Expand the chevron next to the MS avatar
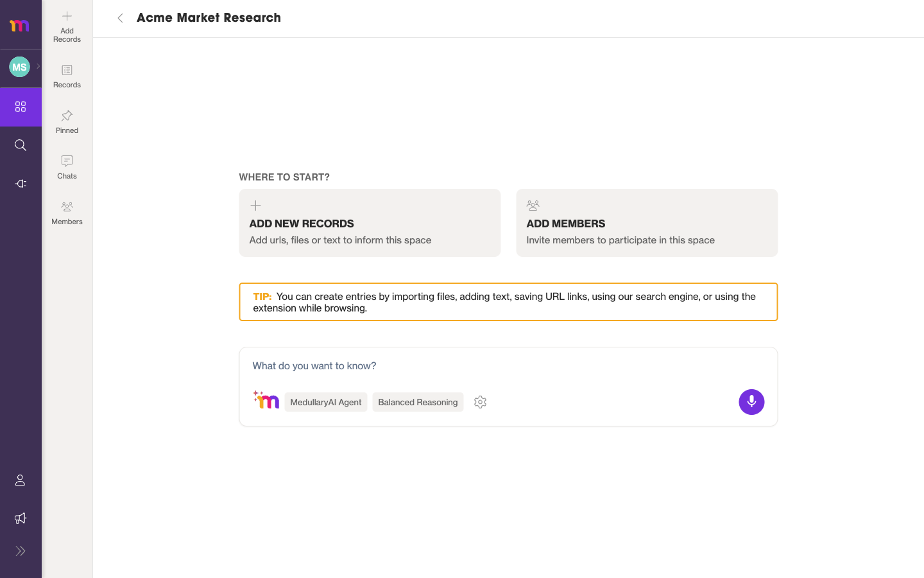 [38, 66]
